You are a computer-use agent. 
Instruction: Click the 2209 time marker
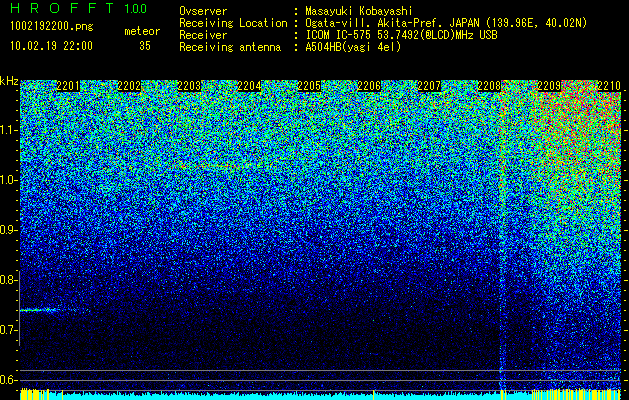(x=549, y=86)
